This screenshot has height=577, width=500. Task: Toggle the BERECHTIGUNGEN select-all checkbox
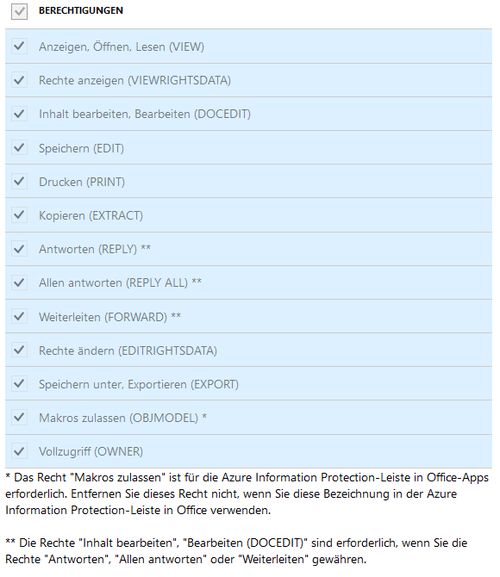[x=19, y=11]
